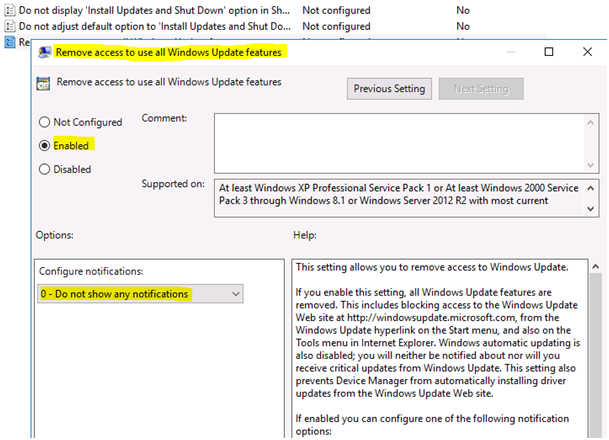Click 'Not configured' state of 'Do not display' row

pyautogui.click(x=336, y=10)
